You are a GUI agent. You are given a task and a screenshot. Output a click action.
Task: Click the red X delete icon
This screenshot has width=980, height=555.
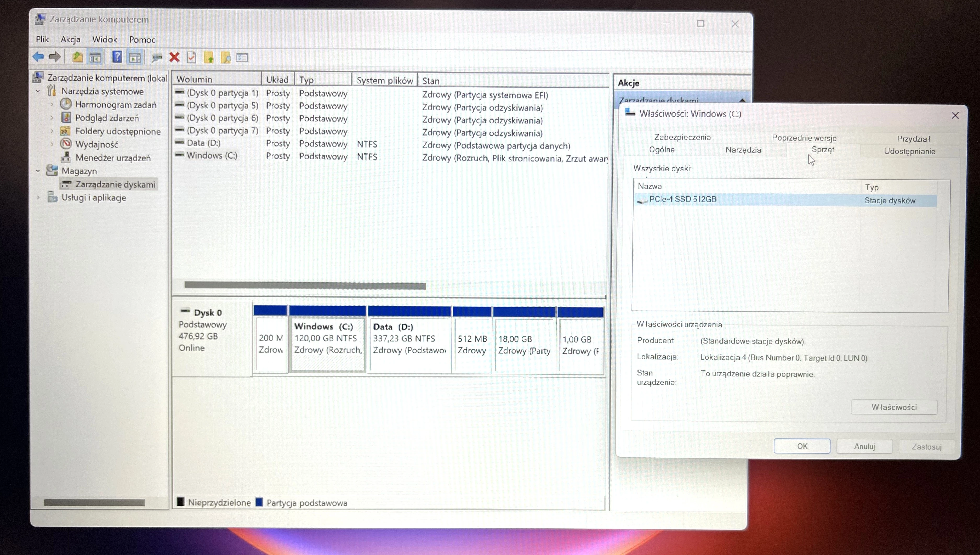(174, 57)
